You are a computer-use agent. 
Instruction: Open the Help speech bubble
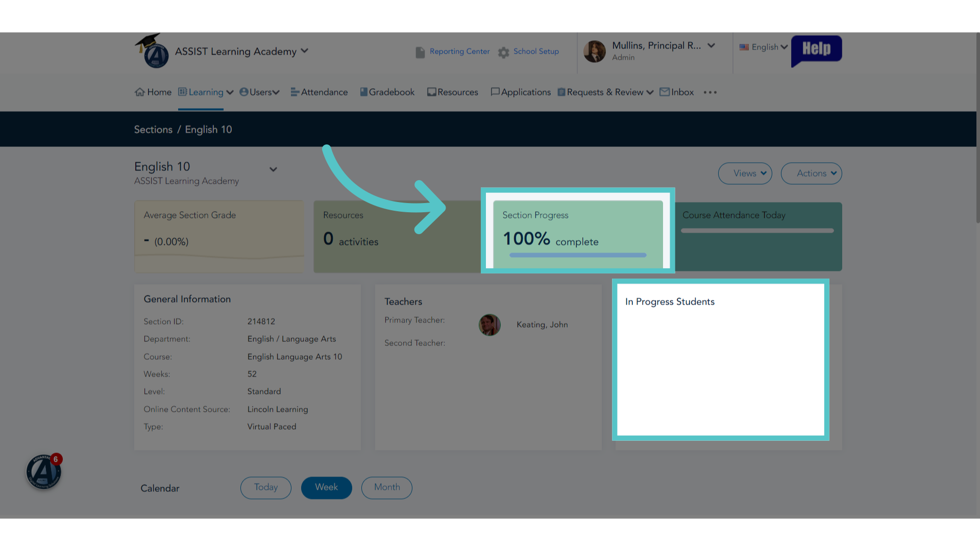[816, 50]
